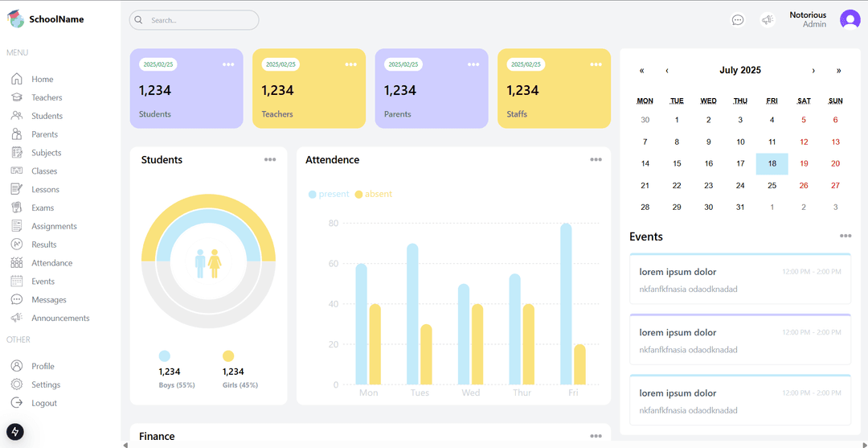Viewport: 868px width, 448px height.
Task: Open the announcements megaphone icon in header
Action: [x=768, y=20]
